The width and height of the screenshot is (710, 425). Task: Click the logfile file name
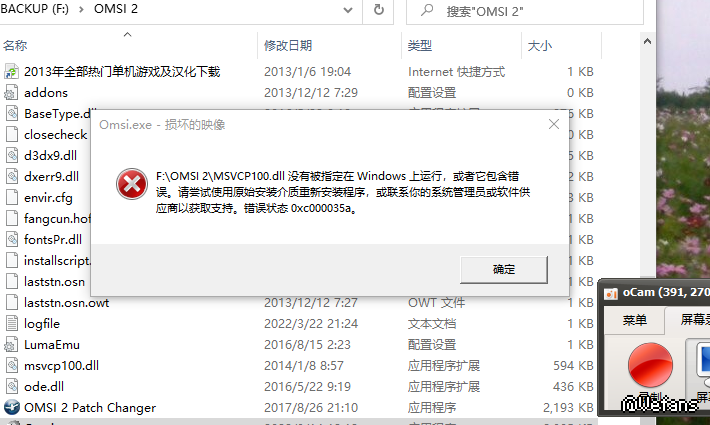42,324
